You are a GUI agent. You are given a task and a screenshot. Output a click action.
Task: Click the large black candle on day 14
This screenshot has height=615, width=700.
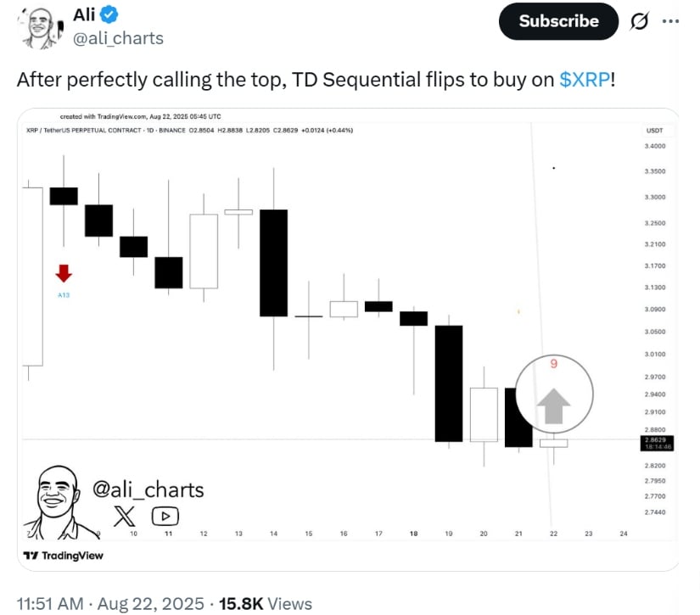pos(274,263)
